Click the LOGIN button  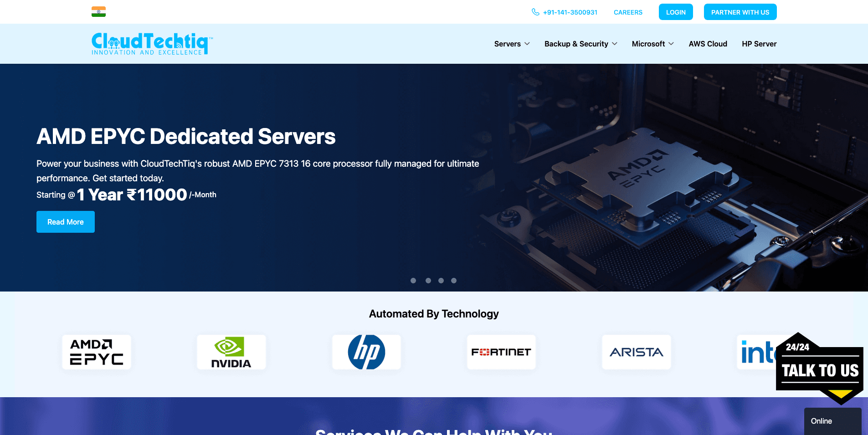click(676, 12)
